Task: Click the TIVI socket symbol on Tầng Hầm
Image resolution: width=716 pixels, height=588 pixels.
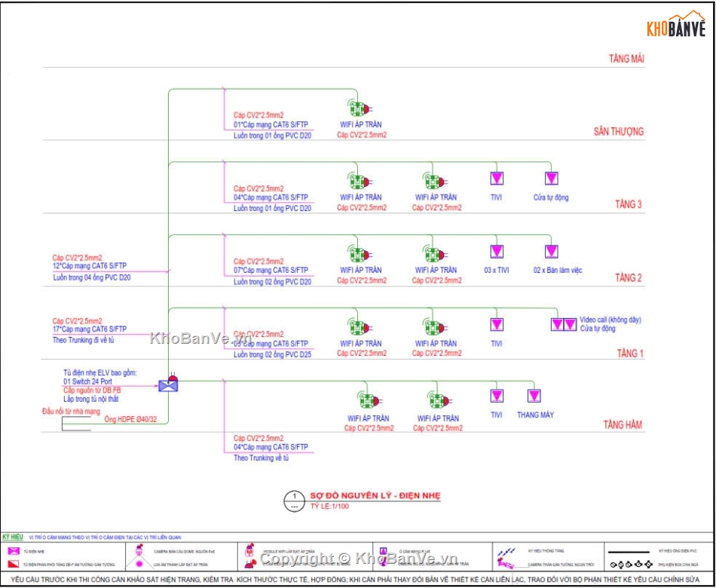Action: (497, 396)
